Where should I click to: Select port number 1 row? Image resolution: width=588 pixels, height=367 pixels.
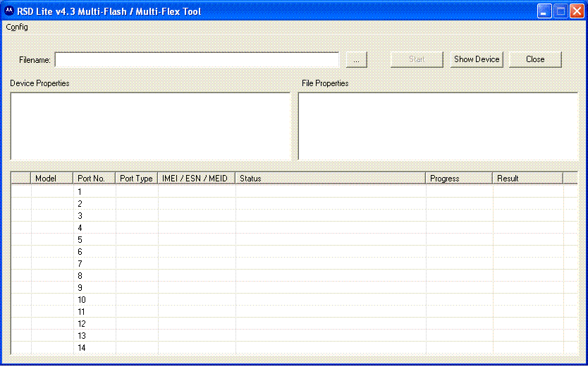tap(295, 192)
